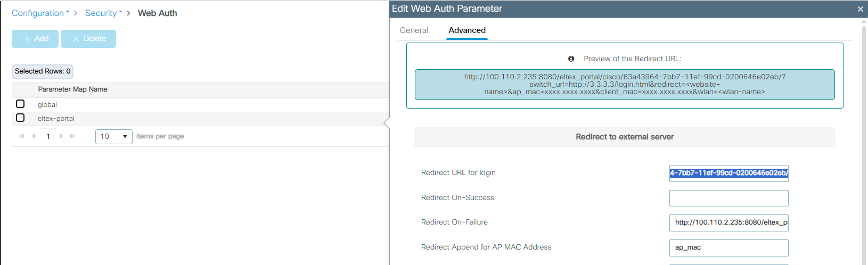This screenshot has width=868, height=265.
Task: Click the AP MAC Address append field
Action: (728, 247)
